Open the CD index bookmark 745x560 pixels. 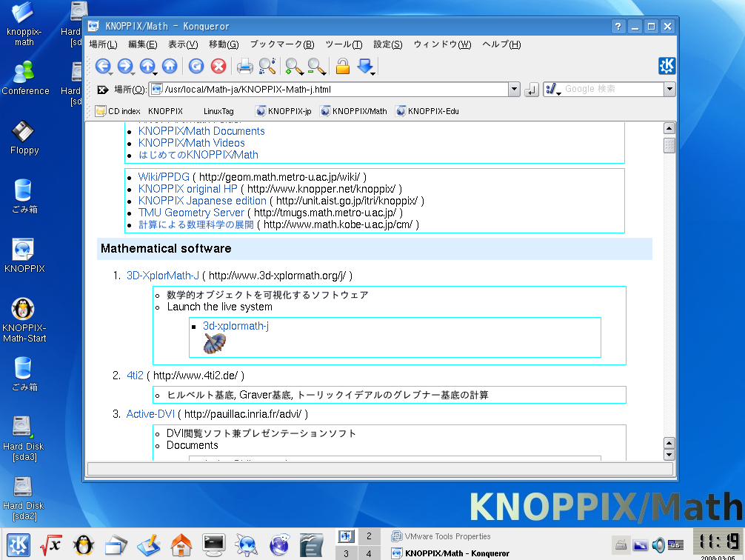[x=118, y=111]
